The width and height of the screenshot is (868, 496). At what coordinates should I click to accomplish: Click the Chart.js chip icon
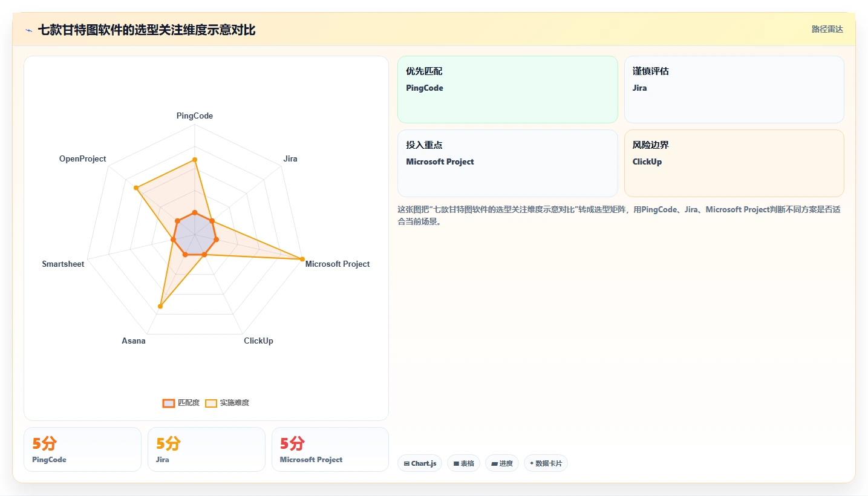click(x=406, y=464)
